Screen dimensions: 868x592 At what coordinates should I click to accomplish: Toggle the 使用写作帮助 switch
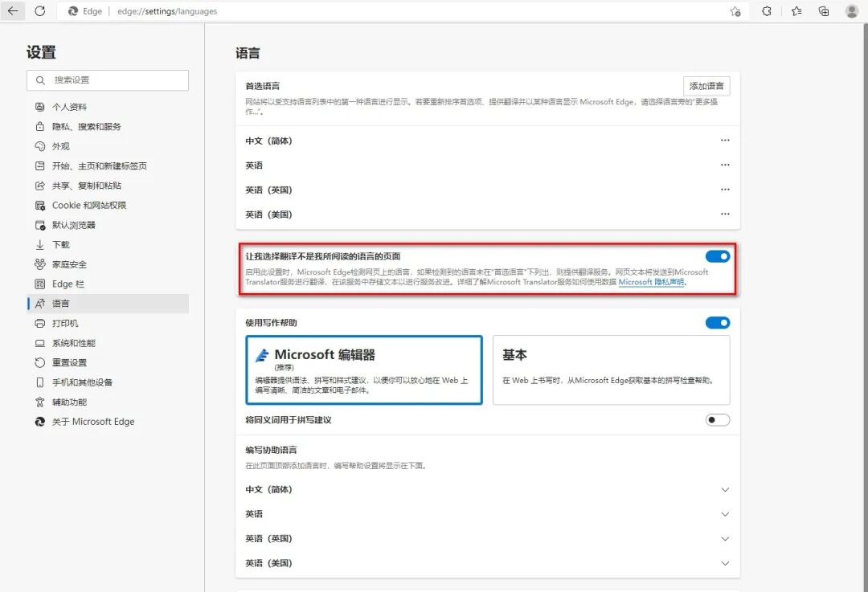pyautogui.click(x=718, y=323)
